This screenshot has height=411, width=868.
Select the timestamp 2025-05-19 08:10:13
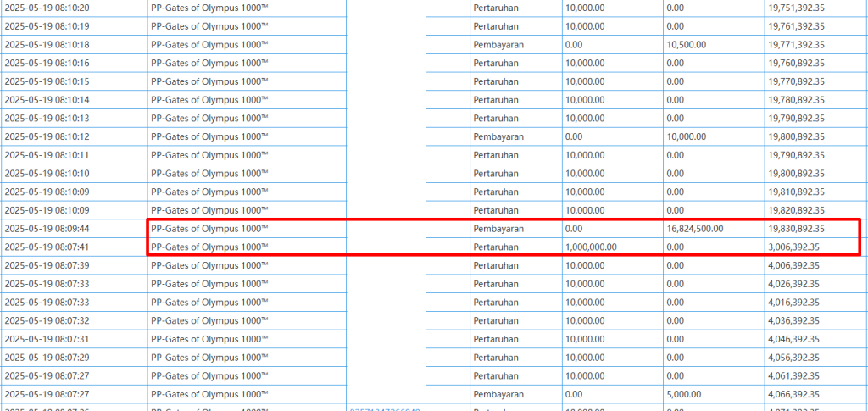(47, 119)
